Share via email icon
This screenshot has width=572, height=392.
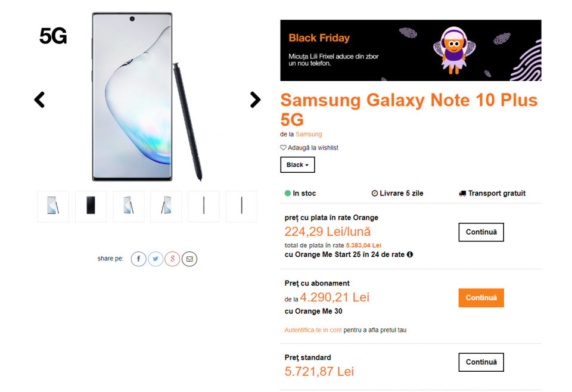pos(189,259)
